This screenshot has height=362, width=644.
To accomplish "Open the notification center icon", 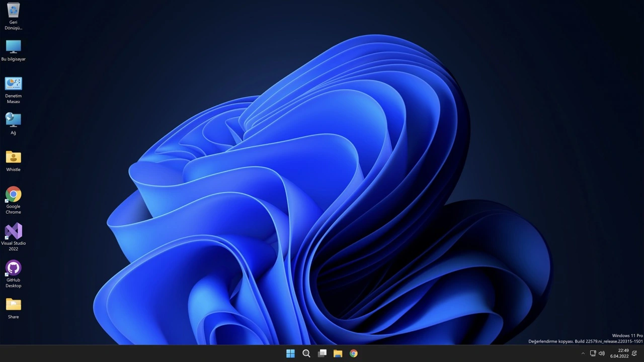I will [x=634, y=353].
